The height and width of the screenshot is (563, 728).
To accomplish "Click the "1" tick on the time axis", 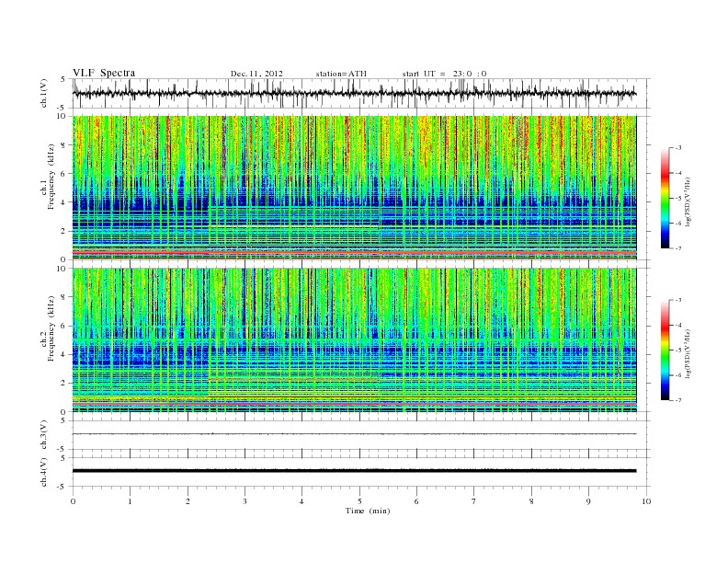I will click(x=130, y=501).
